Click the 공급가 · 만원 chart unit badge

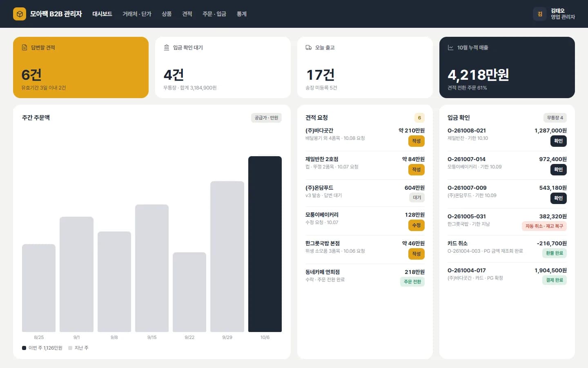pos(266,118)
